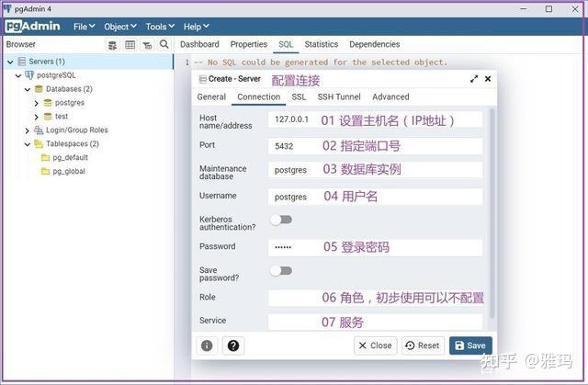This screenshot has width=588, height=385.
Task: Switch to the Statistics tab
Action: point(322,44)
